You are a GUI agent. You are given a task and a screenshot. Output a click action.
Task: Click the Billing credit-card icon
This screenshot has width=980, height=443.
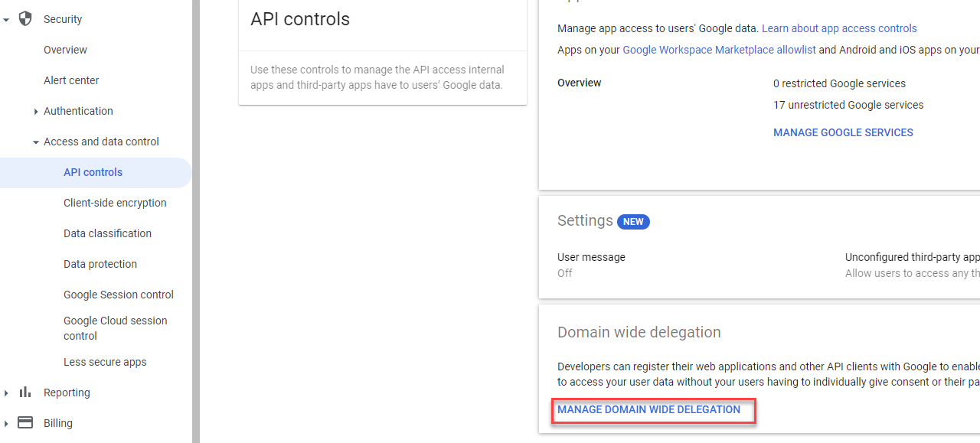coord(25,422)
